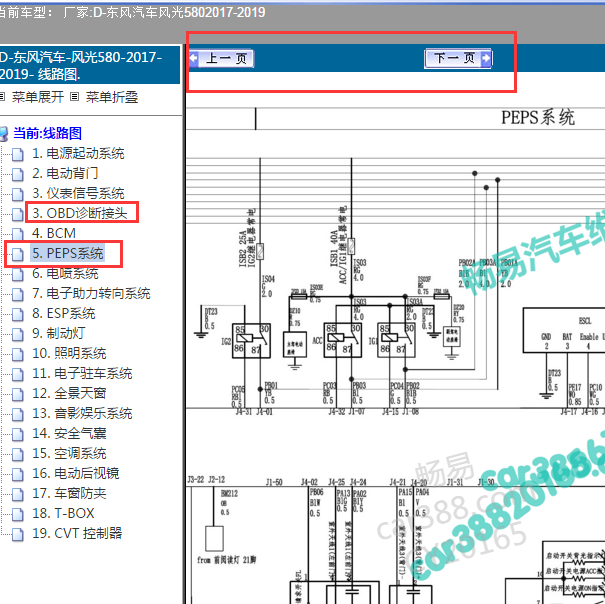The image size is (605, 604).
Task: Click page icon beside BCM
Action: tap(17, 234)
